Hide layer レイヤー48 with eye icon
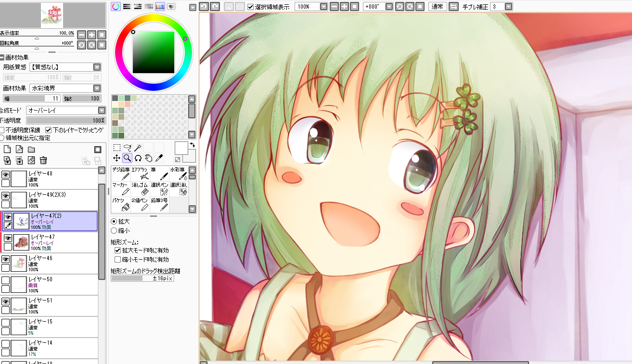The height and width of the screenshot is (364, 632). pos(6,175)
